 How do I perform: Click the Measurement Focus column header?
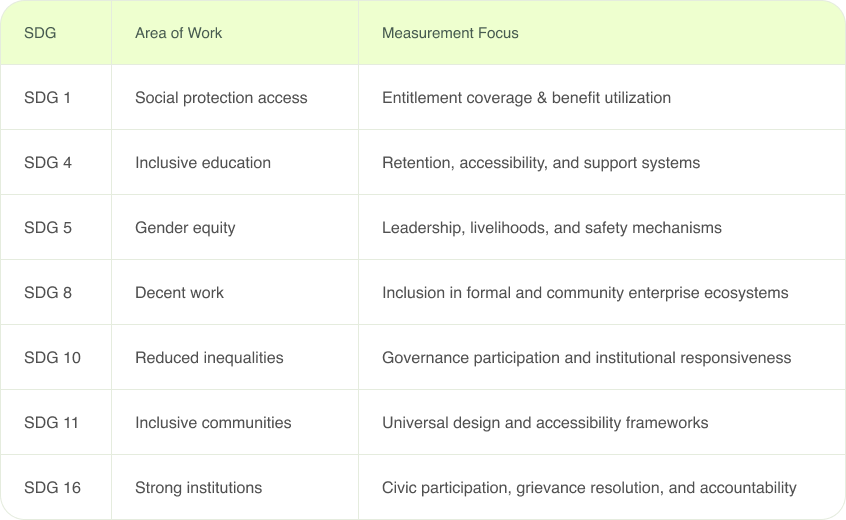[450, 33]
